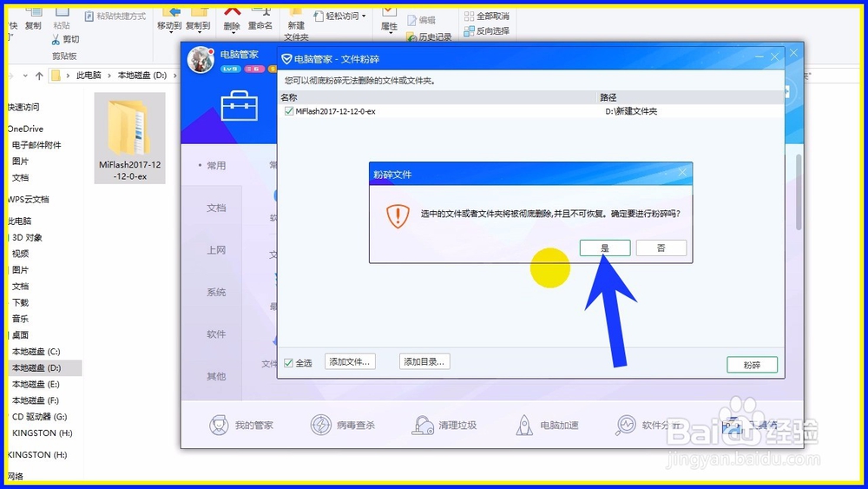Viewport: 868px width, 489px height.
Task: Click 历史记录 in Explorer ribbon
Action: pyautogui.click(x=429, y=36)
